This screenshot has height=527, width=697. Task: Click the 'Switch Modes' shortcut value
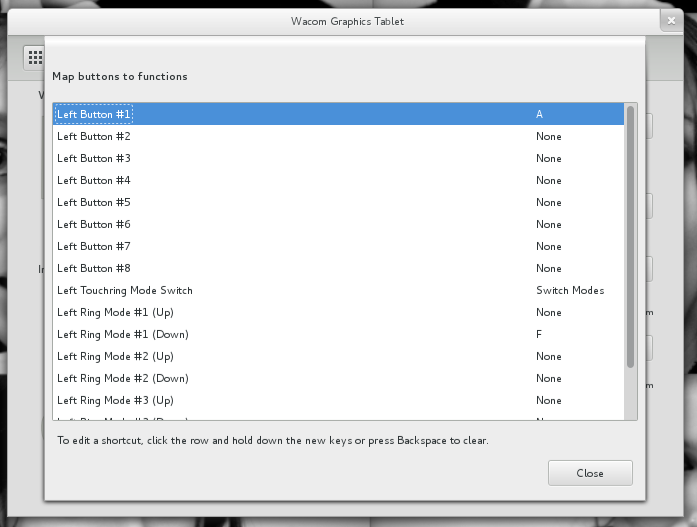tap(570, 290)
